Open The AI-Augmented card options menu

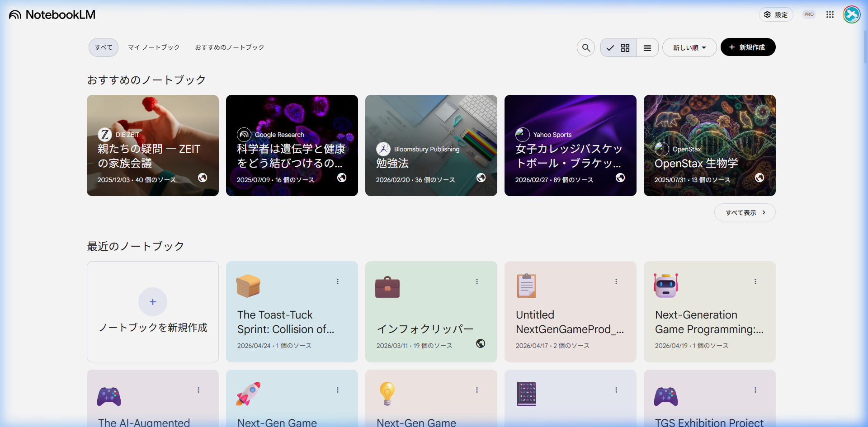pyautogui.click(x=198, y=390)
